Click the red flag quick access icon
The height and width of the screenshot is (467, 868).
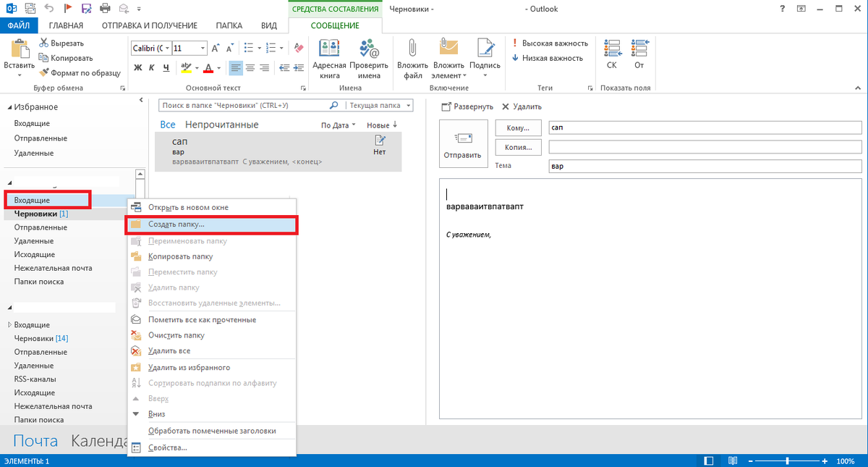[x=68, y=8]
